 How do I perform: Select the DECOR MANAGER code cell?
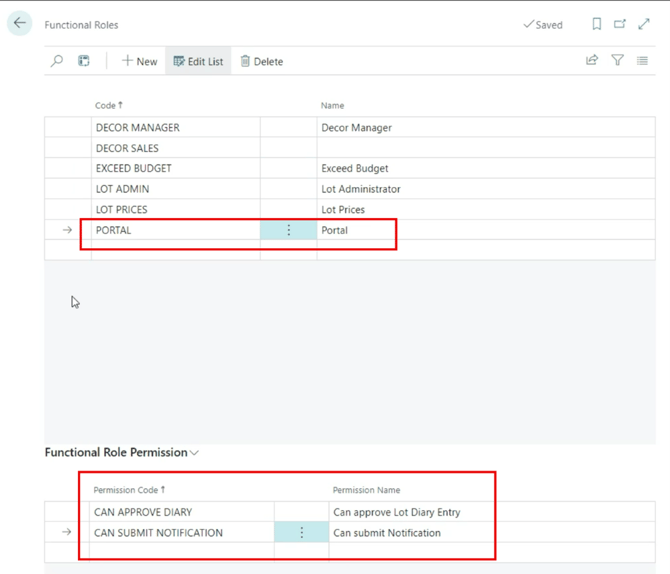click(176, 127)
